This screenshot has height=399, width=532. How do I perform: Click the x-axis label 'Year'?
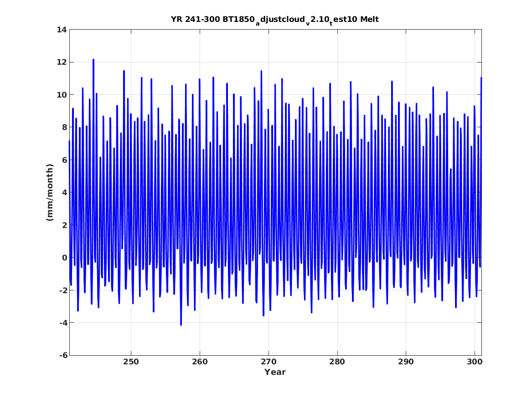[275, 372]
